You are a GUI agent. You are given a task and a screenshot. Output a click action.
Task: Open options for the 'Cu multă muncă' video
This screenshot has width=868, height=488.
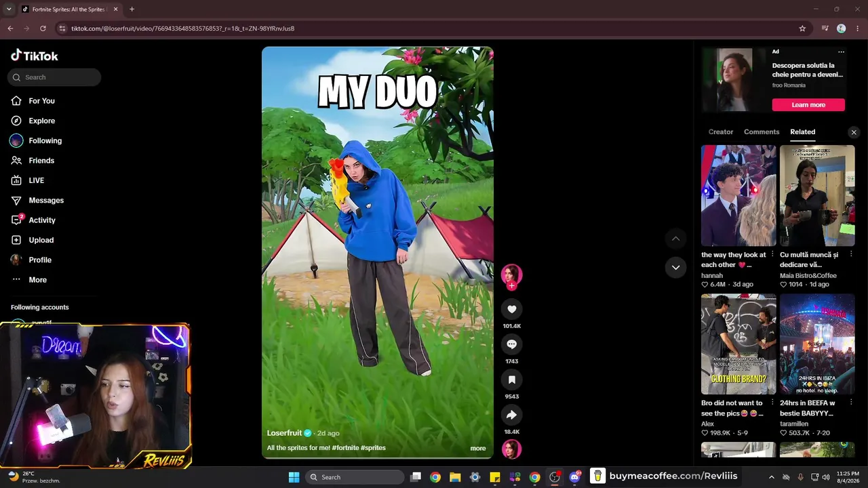pyautogui.click(x=852, y=255)
